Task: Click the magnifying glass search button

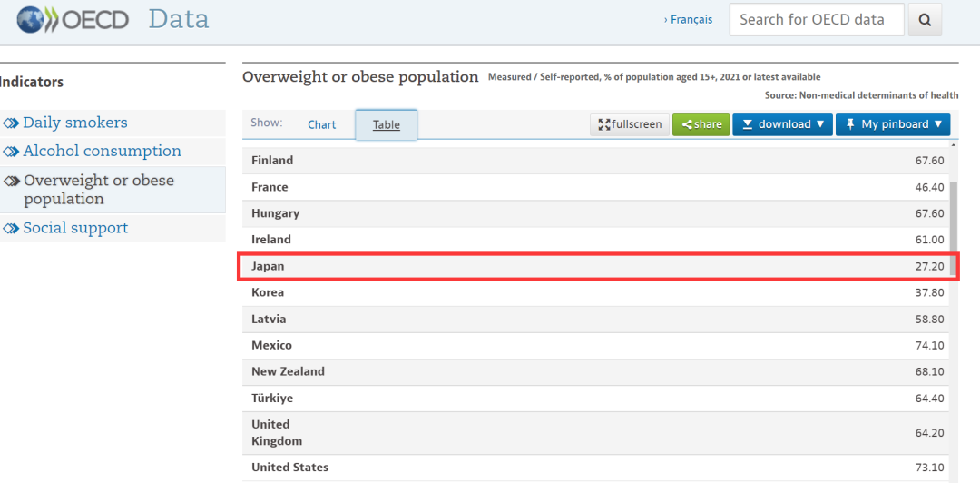Action: point(925,20)
